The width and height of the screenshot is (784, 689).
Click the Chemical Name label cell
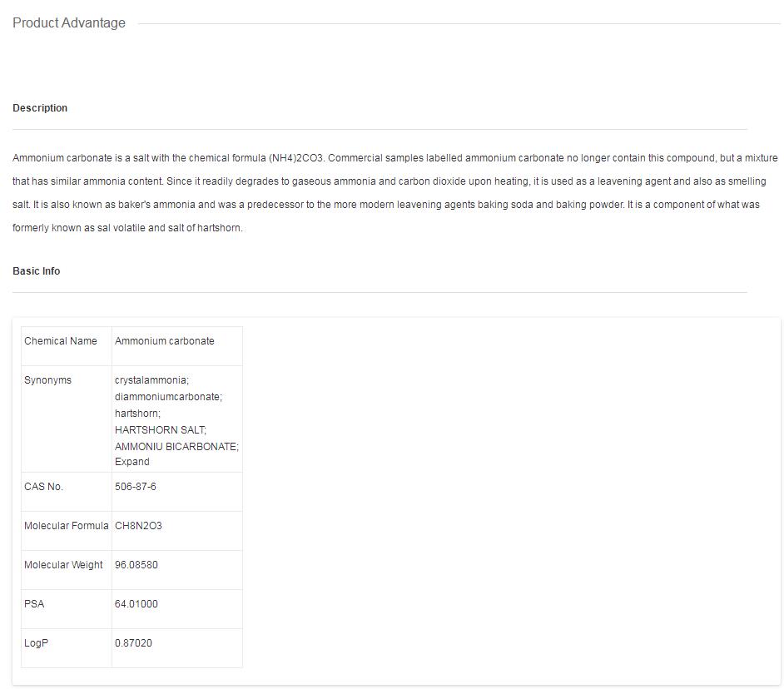click(x=61, y=341)
